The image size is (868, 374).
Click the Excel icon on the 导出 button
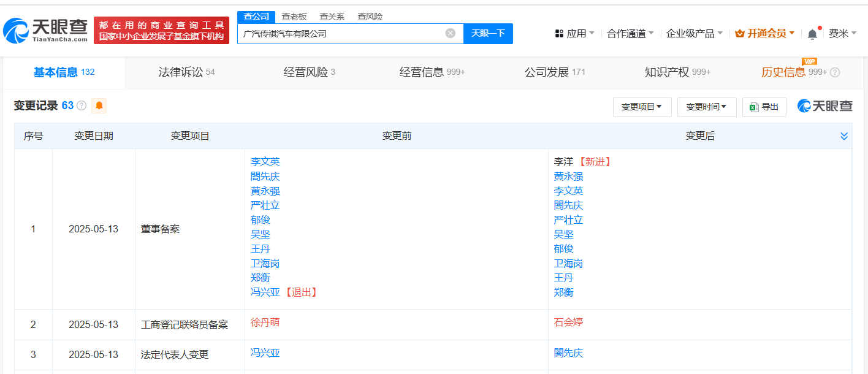(752, 106)
